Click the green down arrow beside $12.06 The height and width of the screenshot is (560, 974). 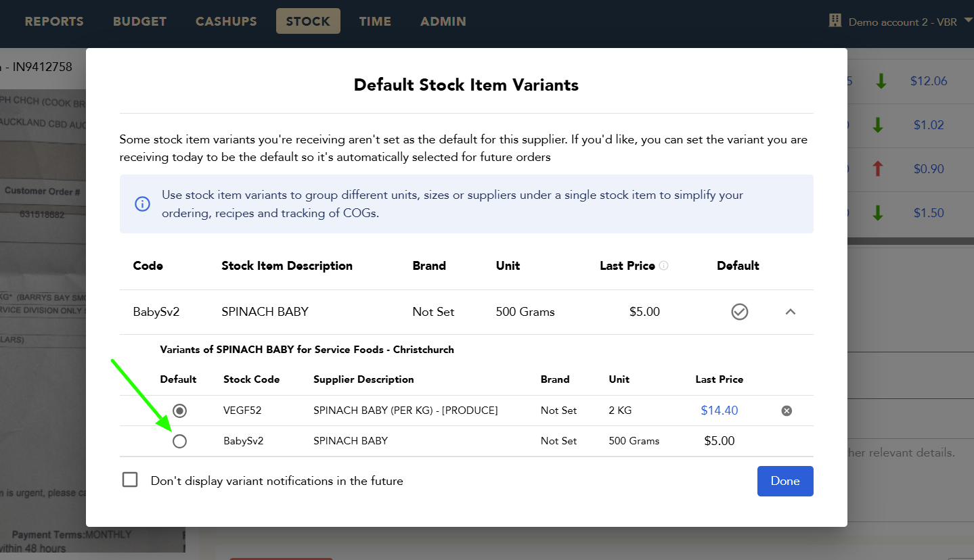coord(881,81)
